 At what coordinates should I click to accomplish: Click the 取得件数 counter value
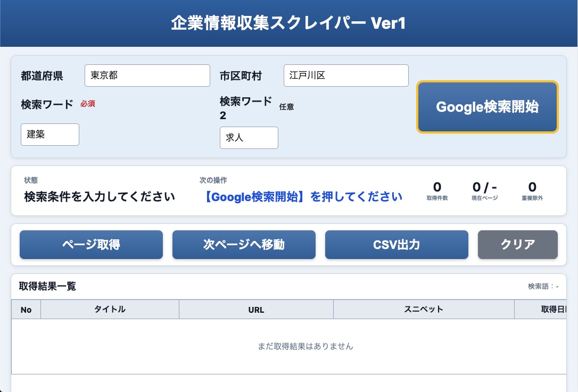[x=437, y=187]
